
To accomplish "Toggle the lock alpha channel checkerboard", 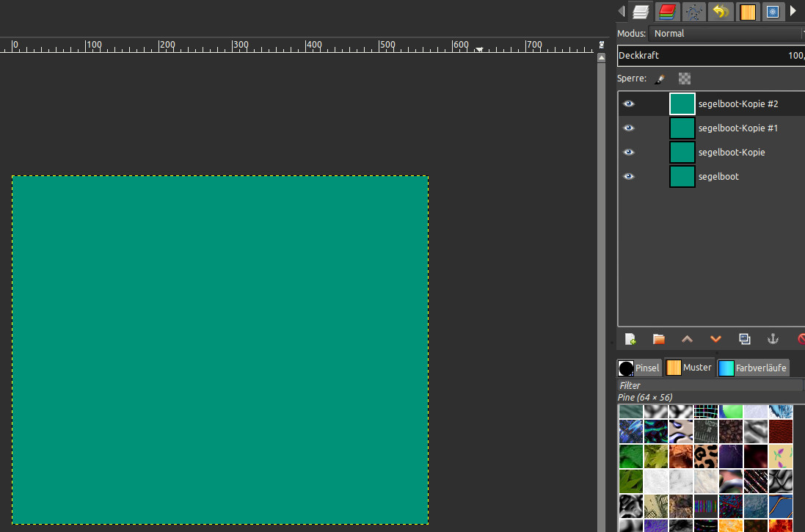I will (685, 79).
